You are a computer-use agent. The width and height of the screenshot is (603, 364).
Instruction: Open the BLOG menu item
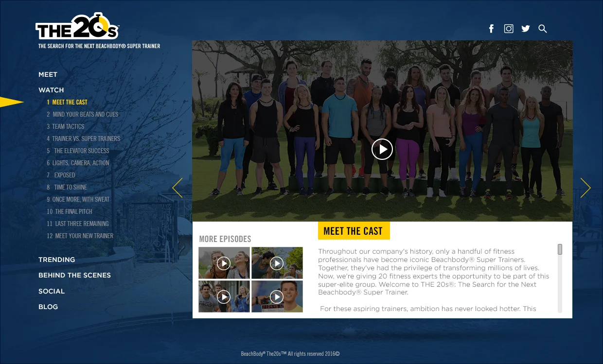pyautogui.click(x=48, y=307)
